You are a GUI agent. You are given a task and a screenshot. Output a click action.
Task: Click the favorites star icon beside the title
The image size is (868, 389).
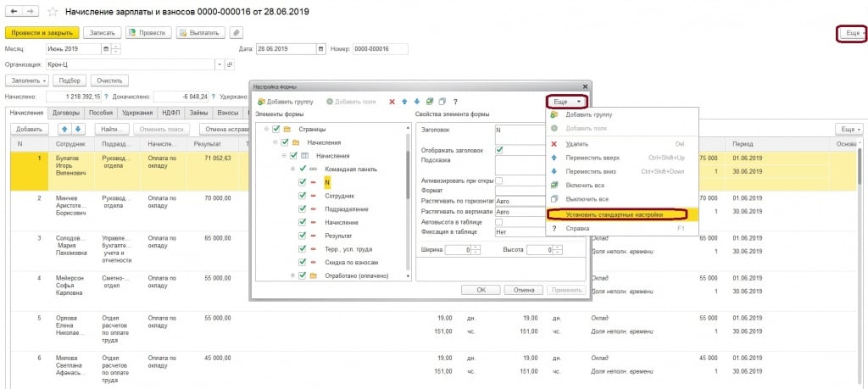coord(53,12)
